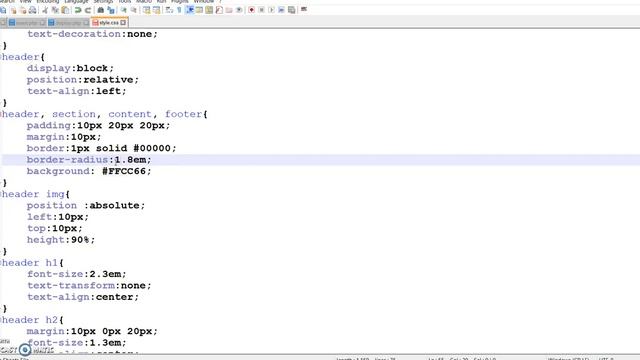Click the Zoom Out toolbar icon
This screenshot has height=360, width=640.
tap(133, 10)
